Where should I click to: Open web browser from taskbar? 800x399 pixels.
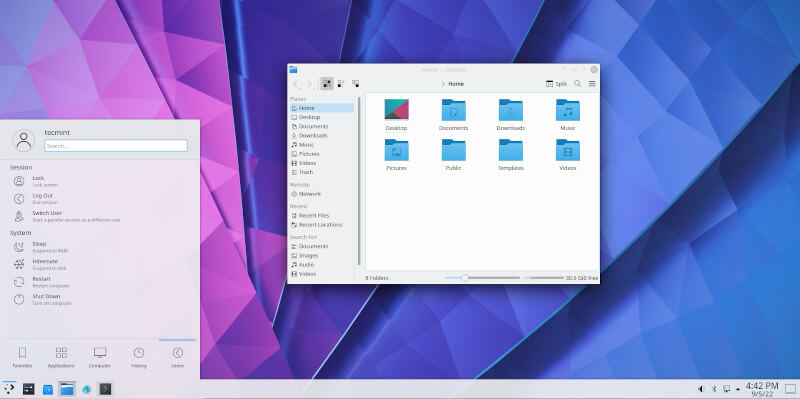86,389
